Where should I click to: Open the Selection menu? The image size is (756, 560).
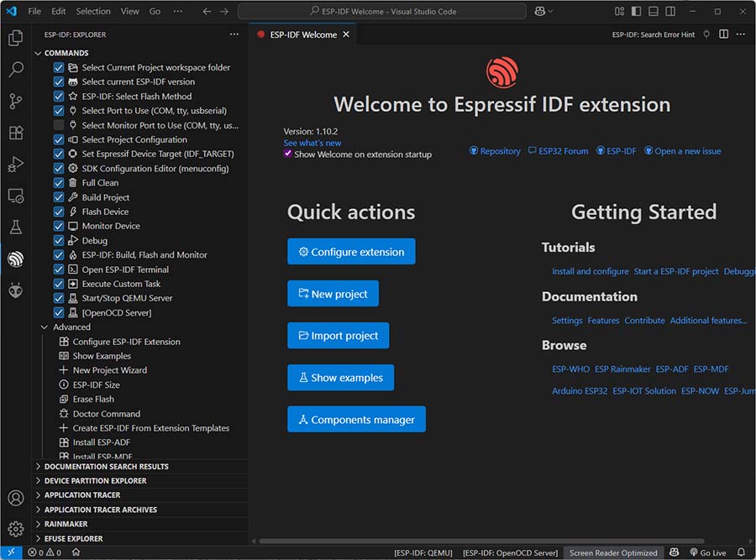[92, 12]
